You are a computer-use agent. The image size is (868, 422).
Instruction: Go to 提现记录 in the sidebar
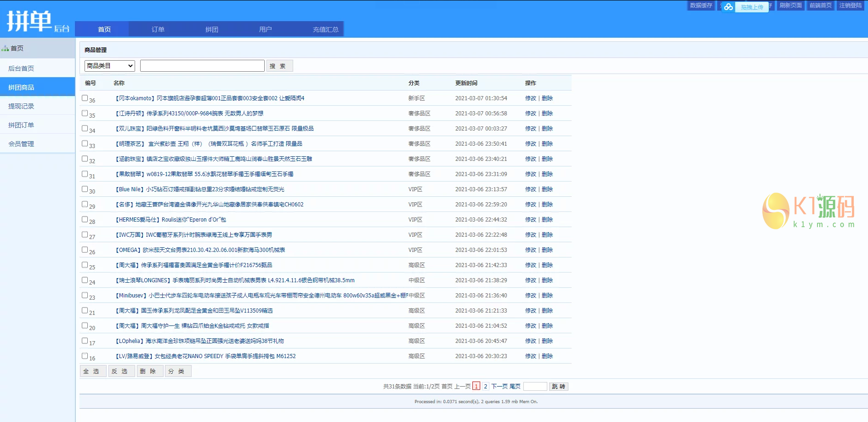pyautogui.click(x=21, y=106)
